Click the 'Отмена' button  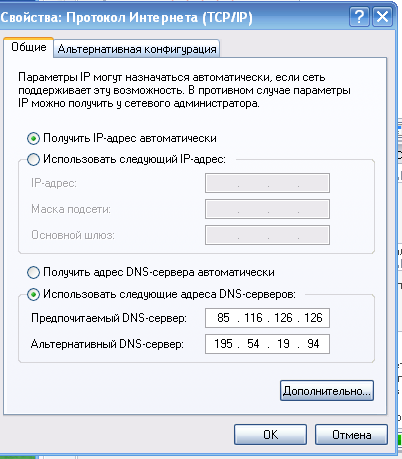click(351, 435)
